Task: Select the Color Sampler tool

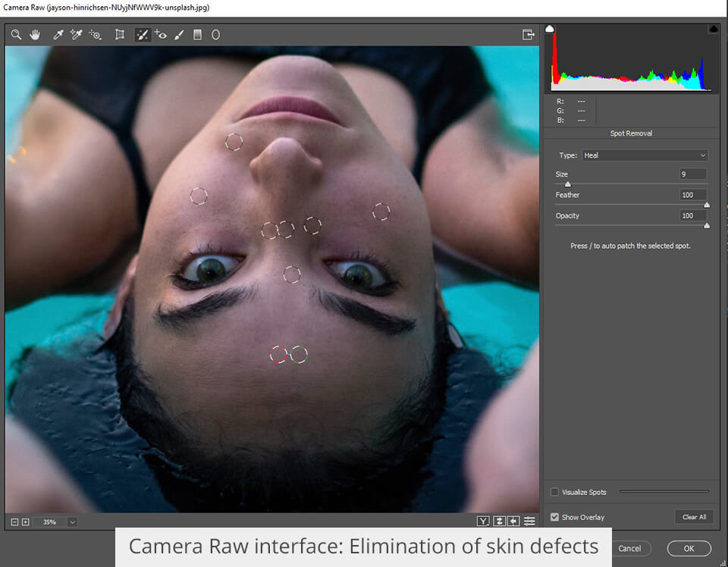Action: click(x=76, y=34)
